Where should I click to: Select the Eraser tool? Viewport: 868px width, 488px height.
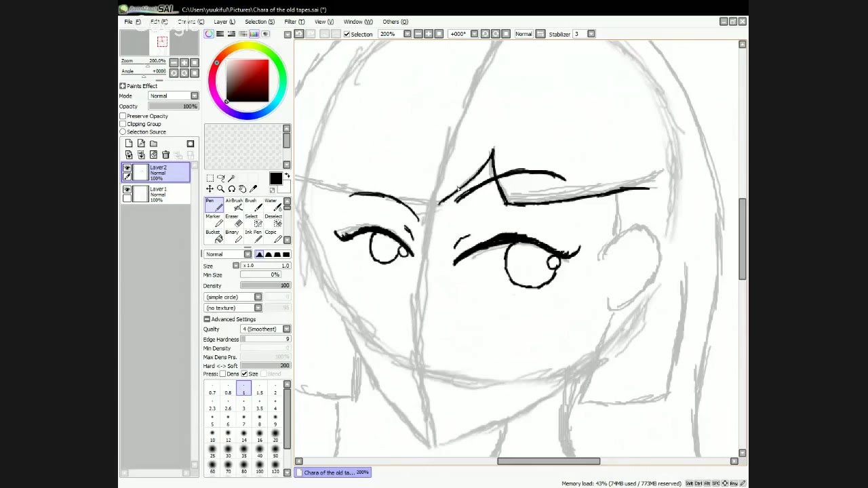(233, 221)
